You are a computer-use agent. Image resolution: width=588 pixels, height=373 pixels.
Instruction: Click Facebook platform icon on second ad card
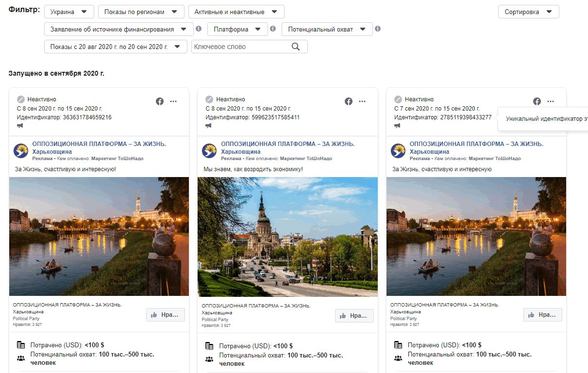click(x=349, y=101)
